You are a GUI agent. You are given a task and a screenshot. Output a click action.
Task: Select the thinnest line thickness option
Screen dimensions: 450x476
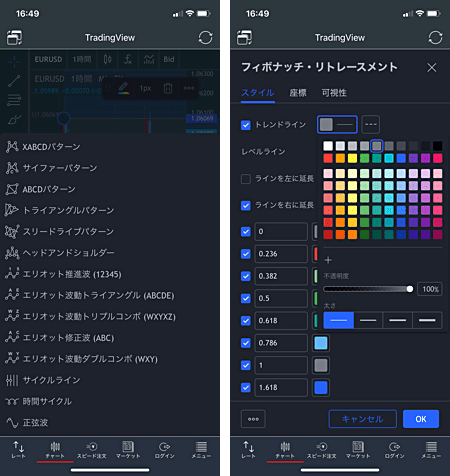point(339,320)
